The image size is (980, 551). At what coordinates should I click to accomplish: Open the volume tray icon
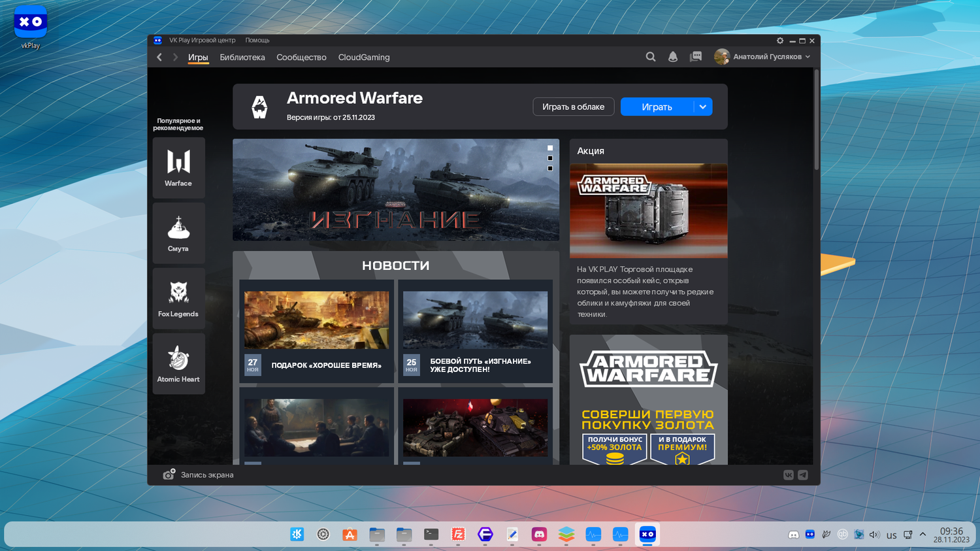pyautogui.click(x=875, y=535)
